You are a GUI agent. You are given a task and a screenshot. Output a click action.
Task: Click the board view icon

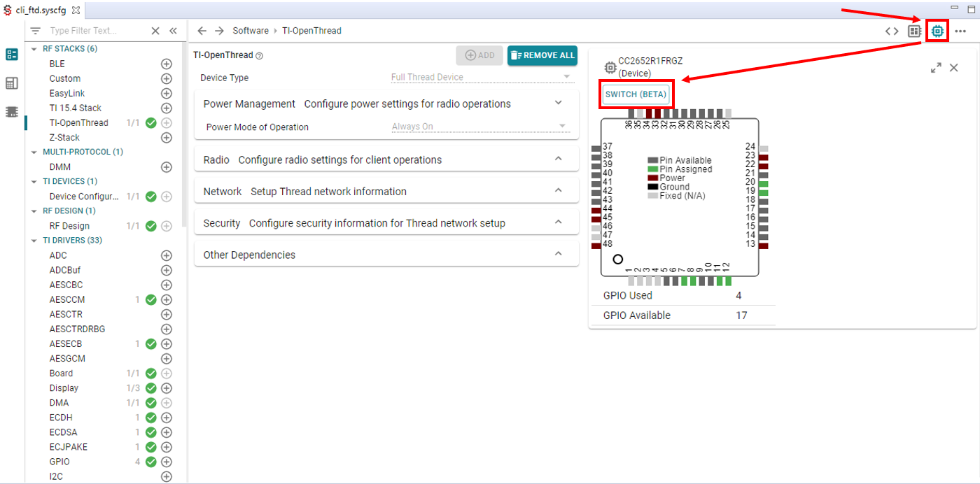pos(914,31)
